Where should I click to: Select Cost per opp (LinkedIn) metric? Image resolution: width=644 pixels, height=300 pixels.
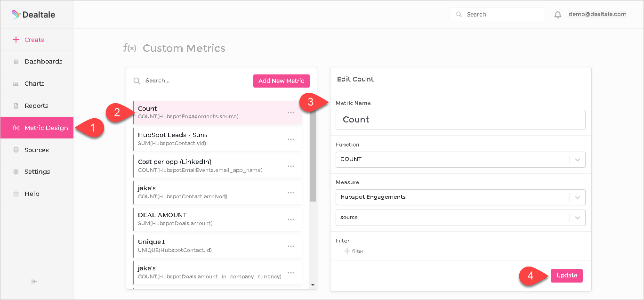217,166
